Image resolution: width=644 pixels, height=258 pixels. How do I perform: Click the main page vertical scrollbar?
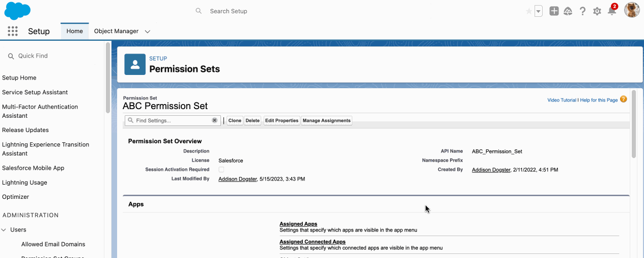coord(634,124)
